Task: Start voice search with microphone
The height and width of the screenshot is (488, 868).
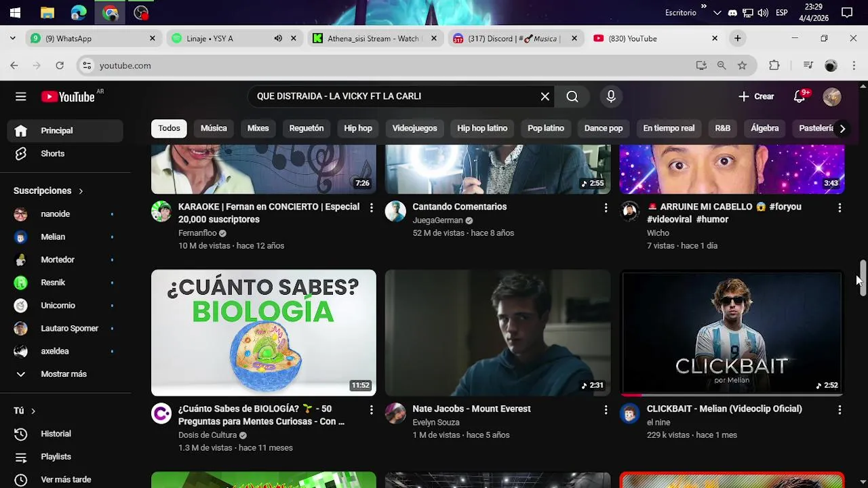Action: (x=611, y=96)
